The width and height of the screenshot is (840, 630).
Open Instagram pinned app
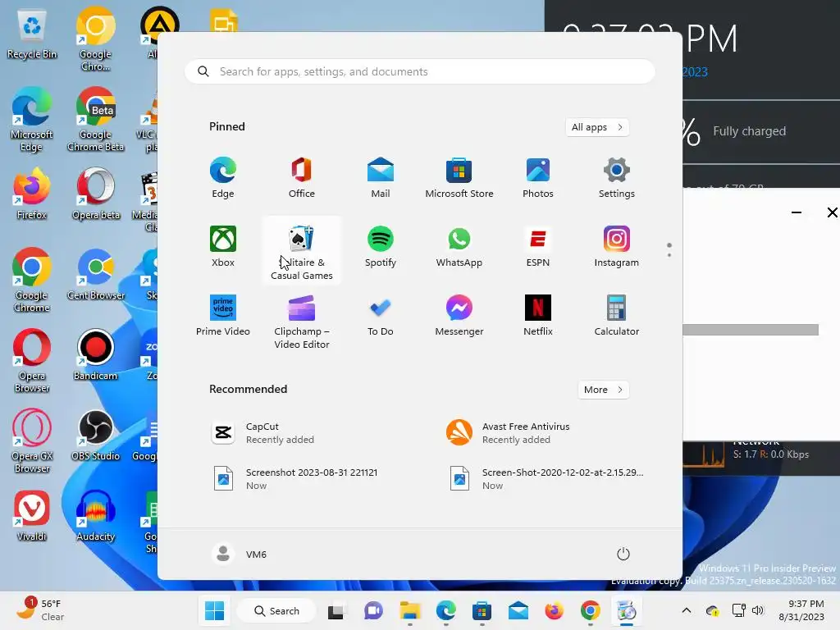click(x=617, y=247)
